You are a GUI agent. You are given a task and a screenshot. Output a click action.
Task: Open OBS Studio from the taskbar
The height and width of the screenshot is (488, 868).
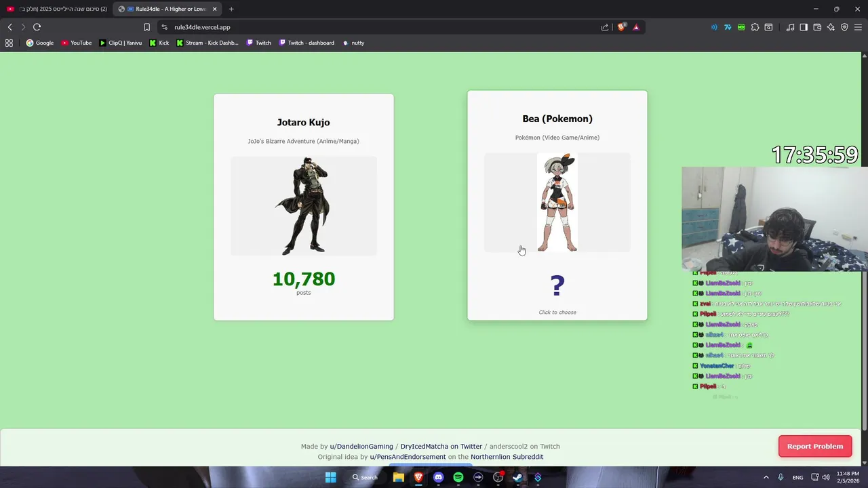pos(498,477)
